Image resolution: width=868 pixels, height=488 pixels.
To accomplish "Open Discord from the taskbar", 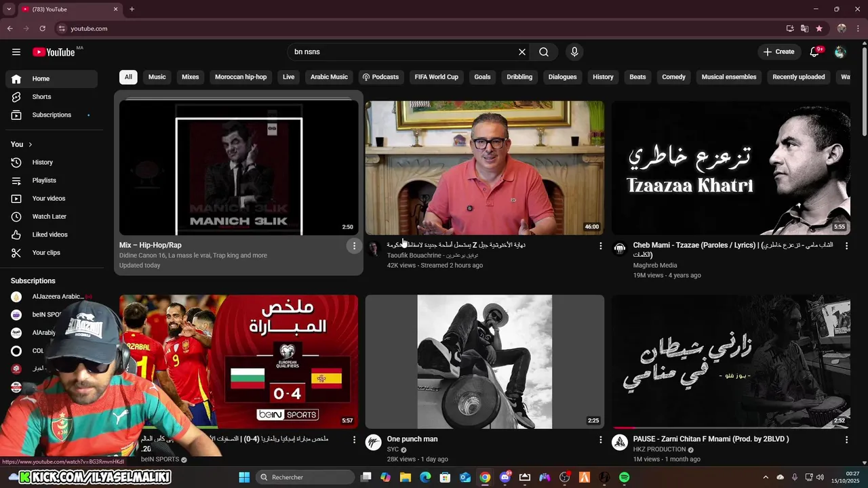I will tap(505, 477).
